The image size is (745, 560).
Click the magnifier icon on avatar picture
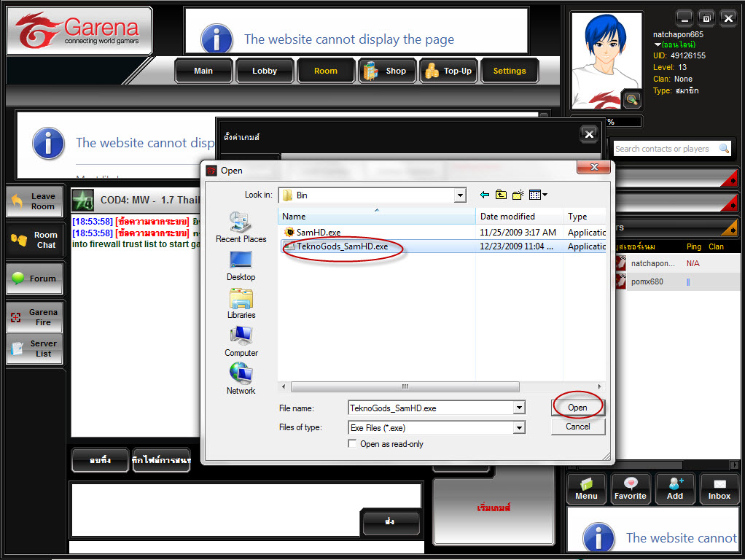click(x=631, y=99)
